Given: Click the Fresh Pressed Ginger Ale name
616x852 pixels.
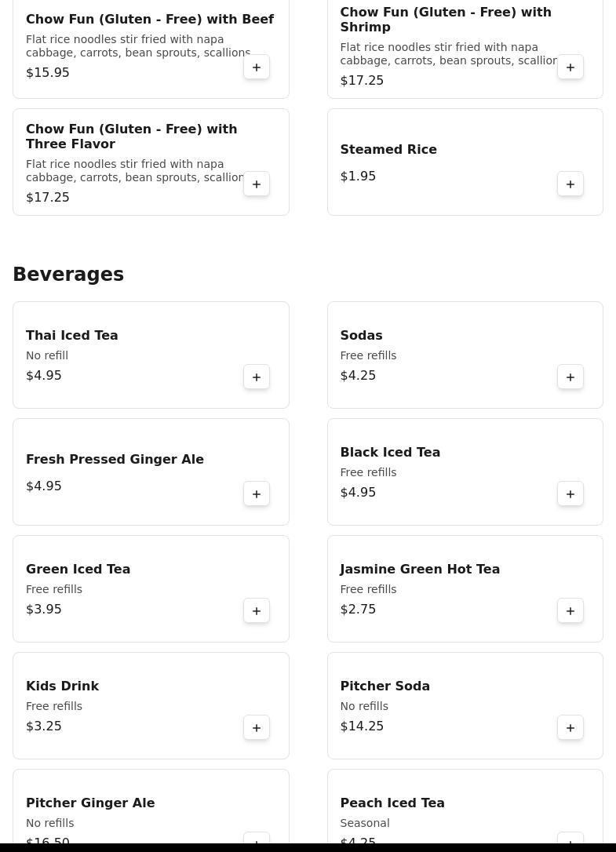Looking at the screenshot, I should click(x=115, y=459).
